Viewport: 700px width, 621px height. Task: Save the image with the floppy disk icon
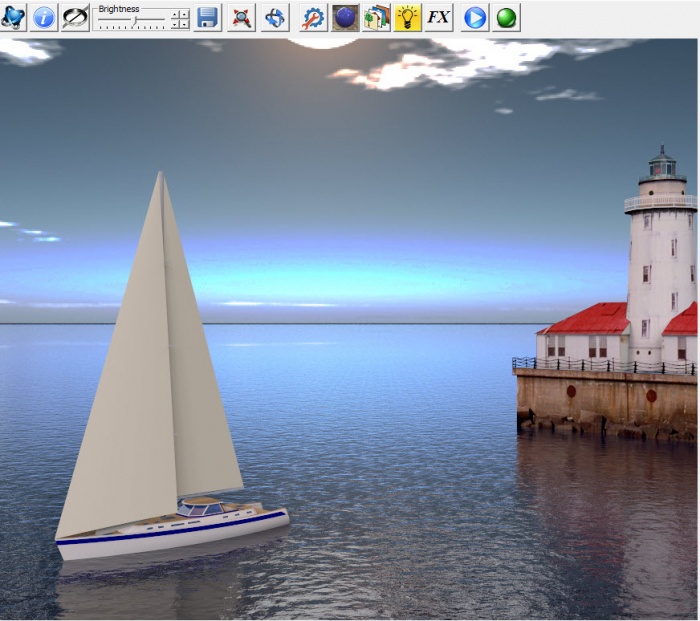click(x=207, y=17)
